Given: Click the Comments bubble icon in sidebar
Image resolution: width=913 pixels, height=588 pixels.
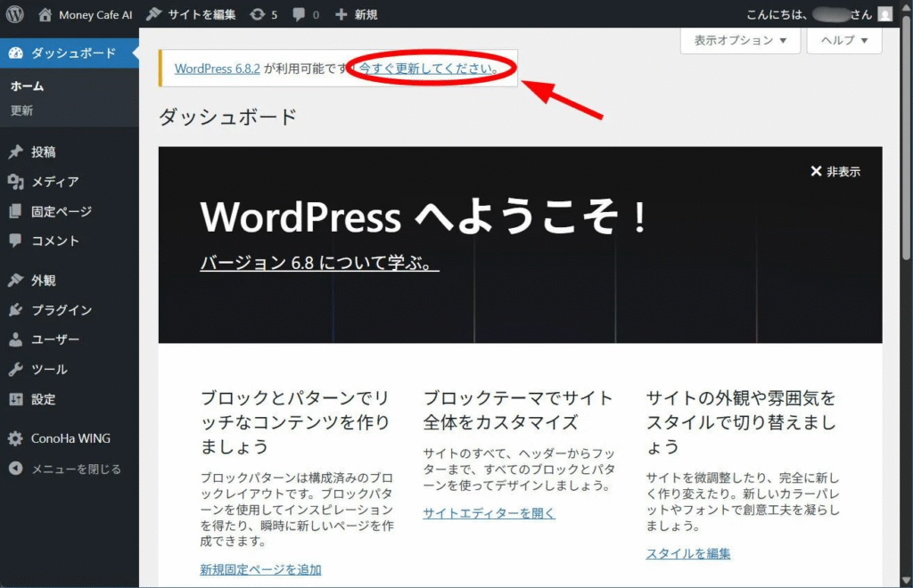Looking at the screenshot, I should point(16,241).
